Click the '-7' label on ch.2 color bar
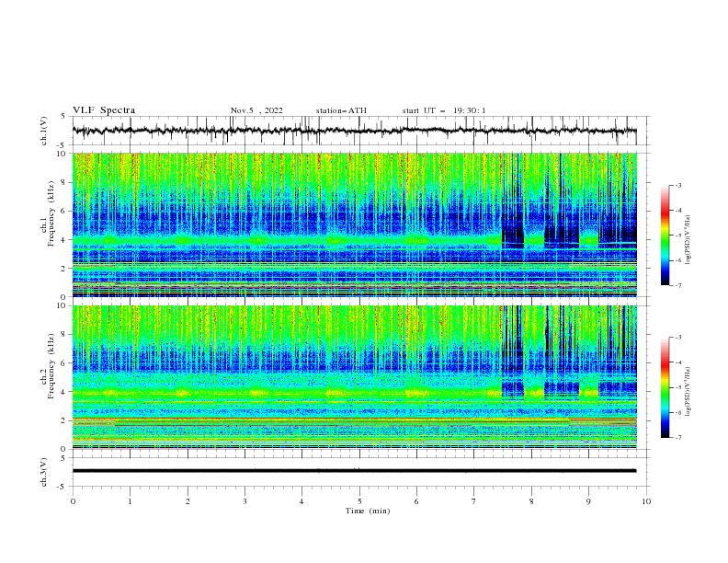The width and height of the screenshot is (728, 563). (677, 438)
